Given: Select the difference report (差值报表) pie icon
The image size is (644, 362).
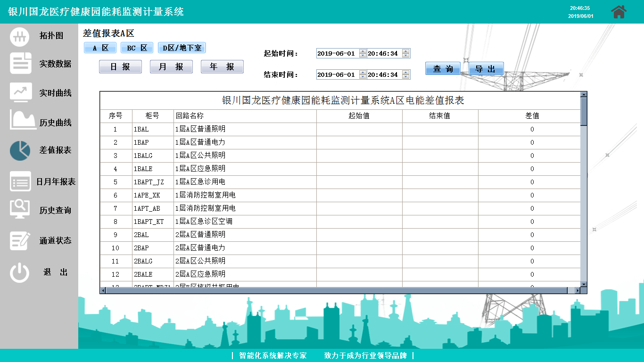Looking at the screenshot, I should (x=20, y=150).
